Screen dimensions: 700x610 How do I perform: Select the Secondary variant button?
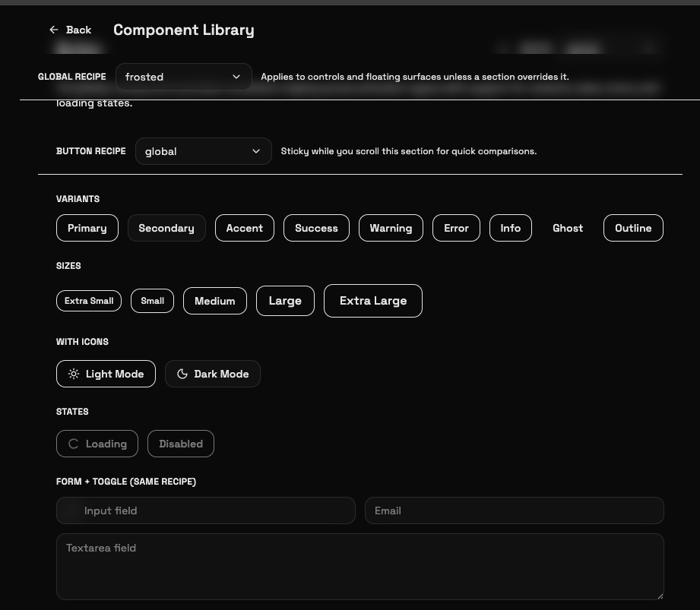[x=166, y=228]
